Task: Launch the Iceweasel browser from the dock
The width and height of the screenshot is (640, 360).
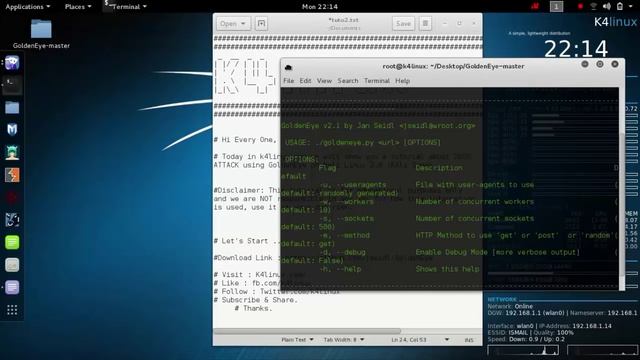Action: click(x=12, y=63)
